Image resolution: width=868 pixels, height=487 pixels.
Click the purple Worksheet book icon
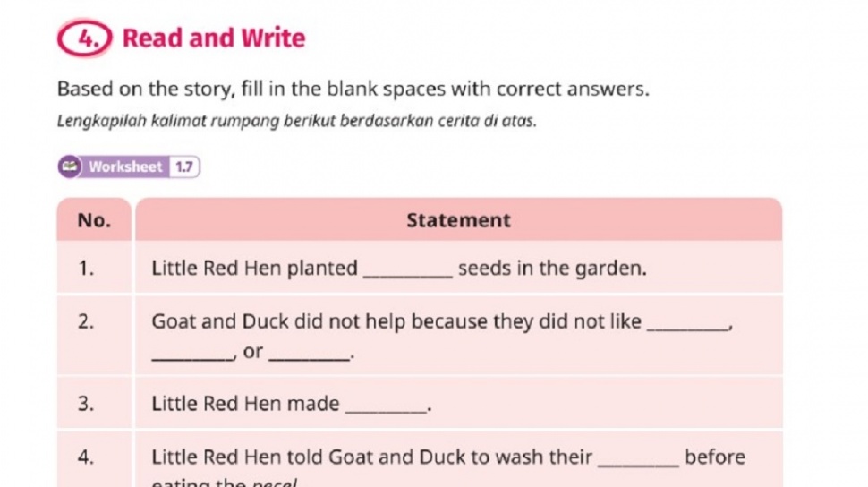click(x=71, y=167)
